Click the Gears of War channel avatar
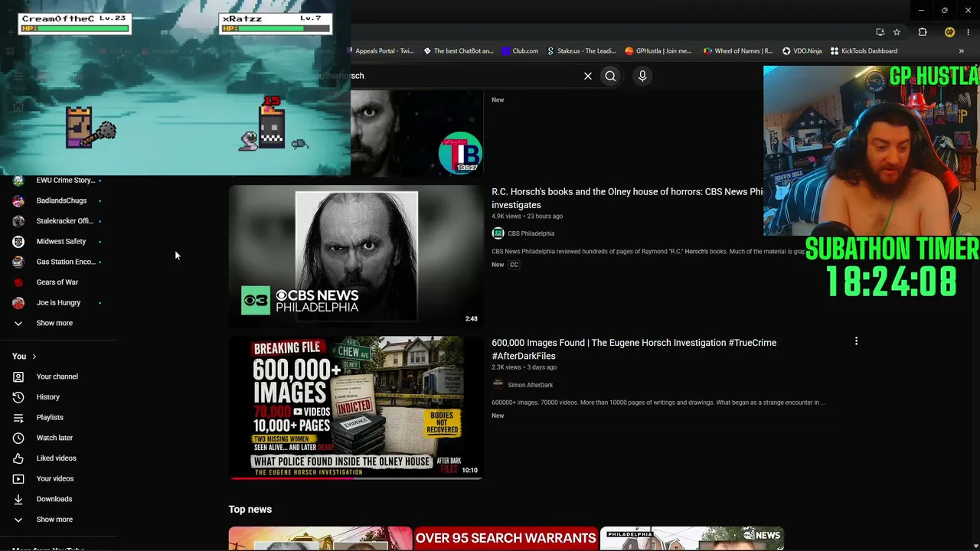 [x=18, y=282]
